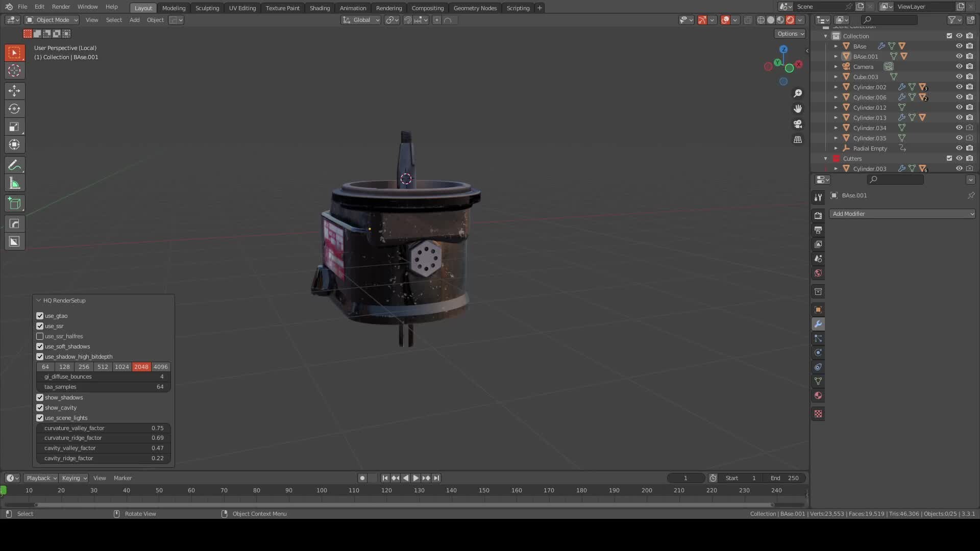Open the Add Modifier dropdown
Viewport: 980px width, 551px height.
pos(902,214)
